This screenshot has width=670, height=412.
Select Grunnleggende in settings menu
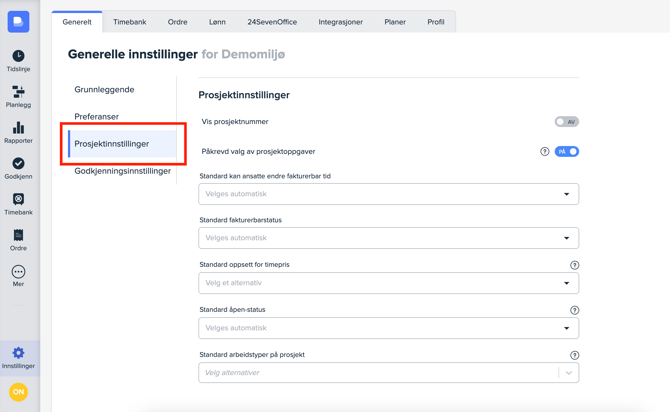(x=104, y=90)
